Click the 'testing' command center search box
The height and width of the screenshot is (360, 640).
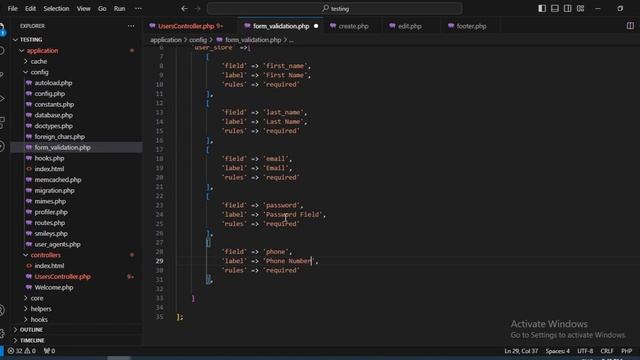[x=335, y=8]
